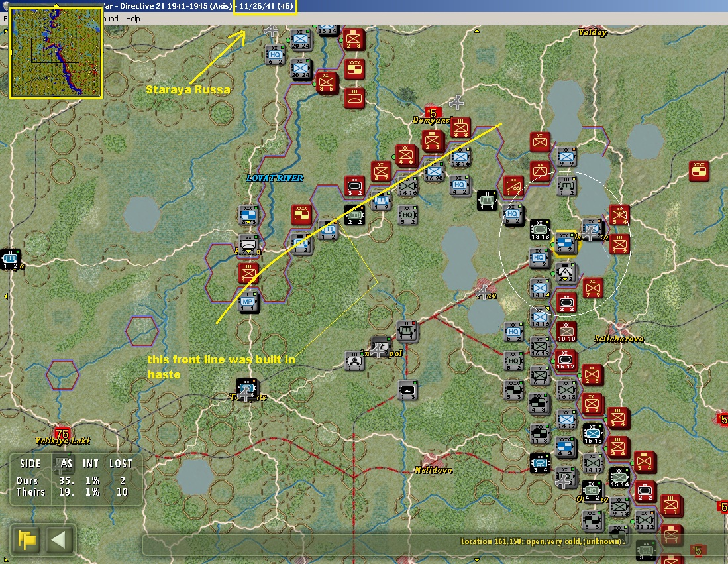728x564 pixels.
Task: Select the black armored unit 2 2
Action: [354, 217]
